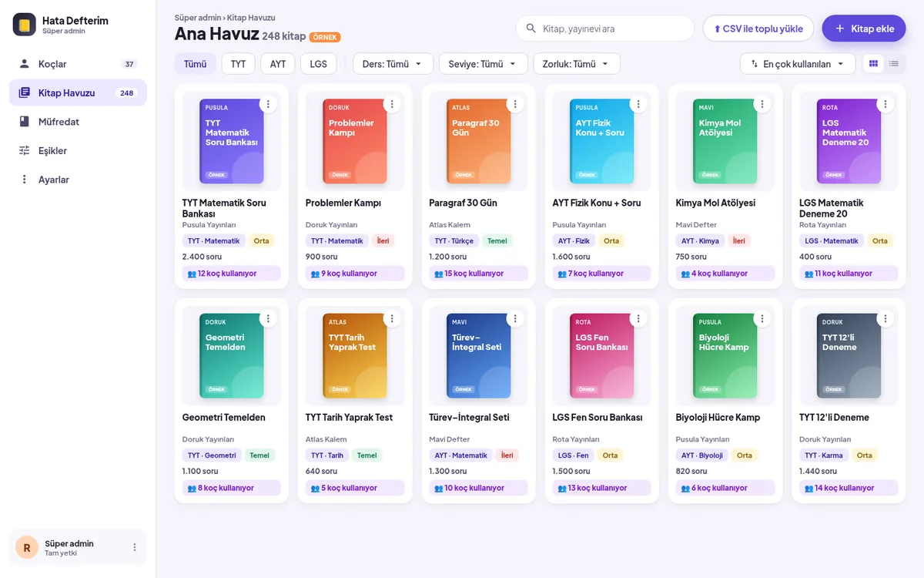Open more options on Kimya Mol Atölyesi card
The height and width of the screenshot is (578, 924).
tap(762, 103)
